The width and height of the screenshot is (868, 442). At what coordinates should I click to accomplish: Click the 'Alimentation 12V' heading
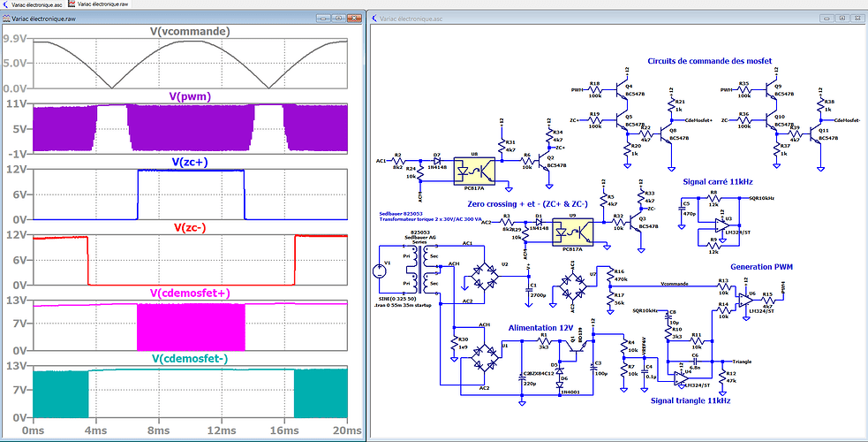click(x=540, y=327)
